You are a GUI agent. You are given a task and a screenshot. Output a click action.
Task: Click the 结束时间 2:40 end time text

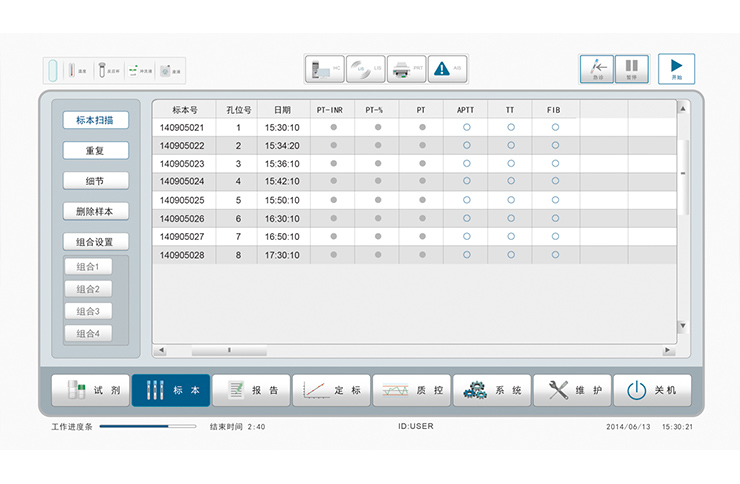click(237, 426)
